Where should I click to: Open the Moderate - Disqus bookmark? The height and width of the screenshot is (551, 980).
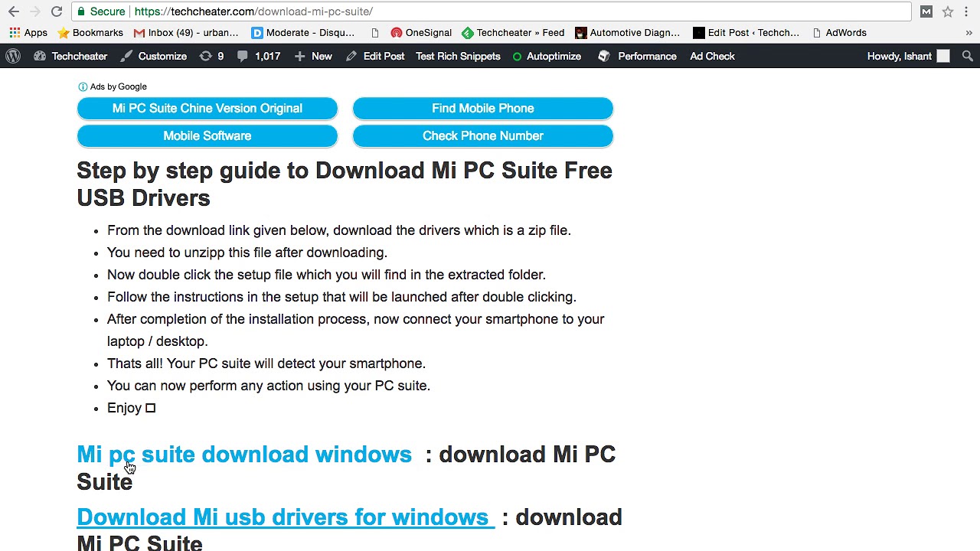(x=303, y=33)
